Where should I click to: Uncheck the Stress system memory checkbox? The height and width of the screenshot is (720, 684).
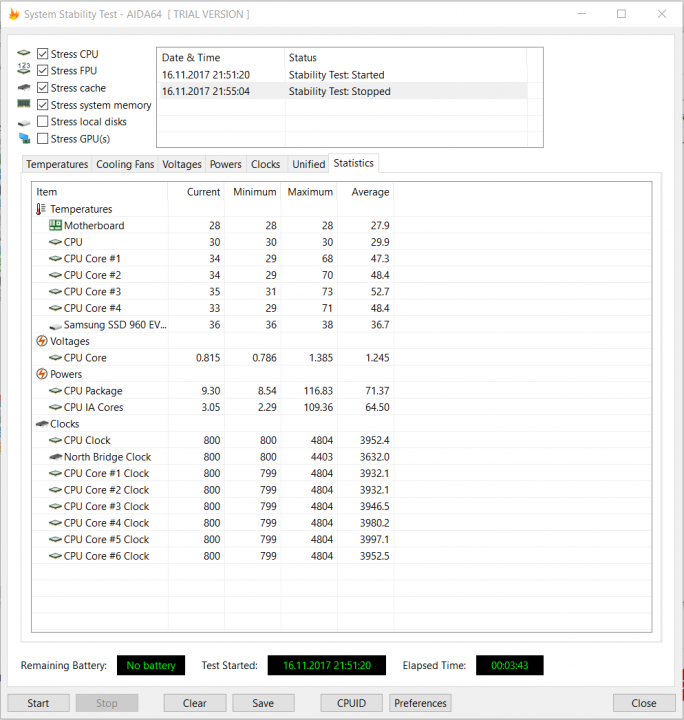click(x=43, y=105)
